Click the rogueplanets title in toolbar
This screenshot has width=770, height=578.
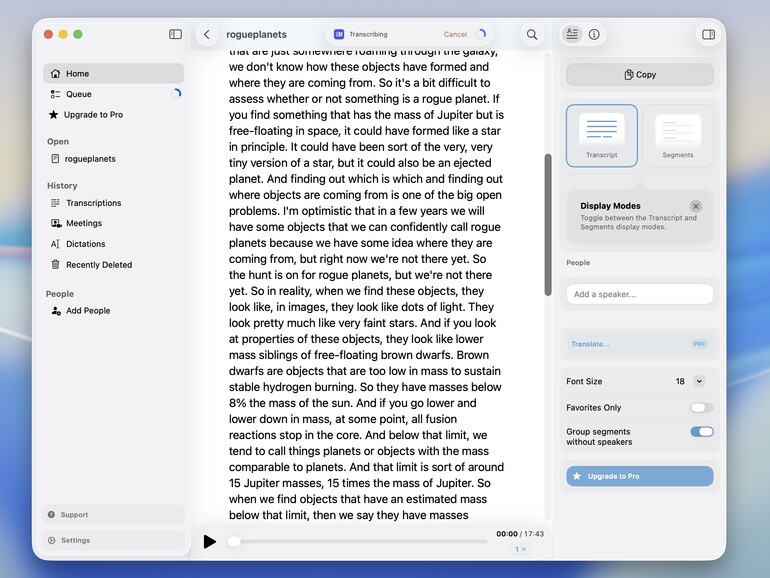(x=256, y=34)
